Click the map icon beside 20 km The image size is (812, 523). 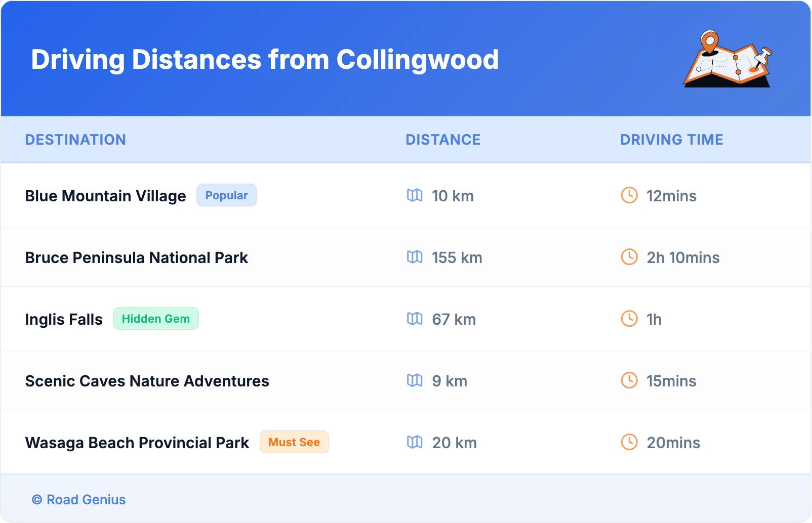click(x=415, y=442)
